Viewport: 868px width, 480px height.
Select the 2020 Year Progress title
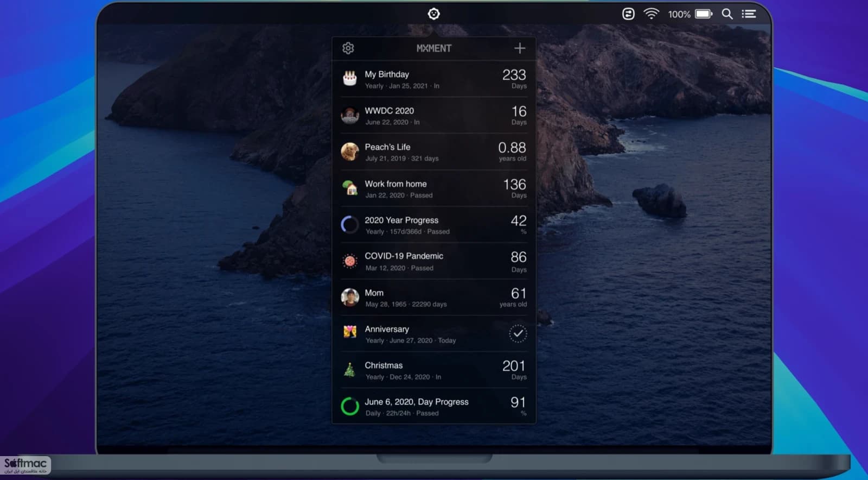click(x=401, y=220)
